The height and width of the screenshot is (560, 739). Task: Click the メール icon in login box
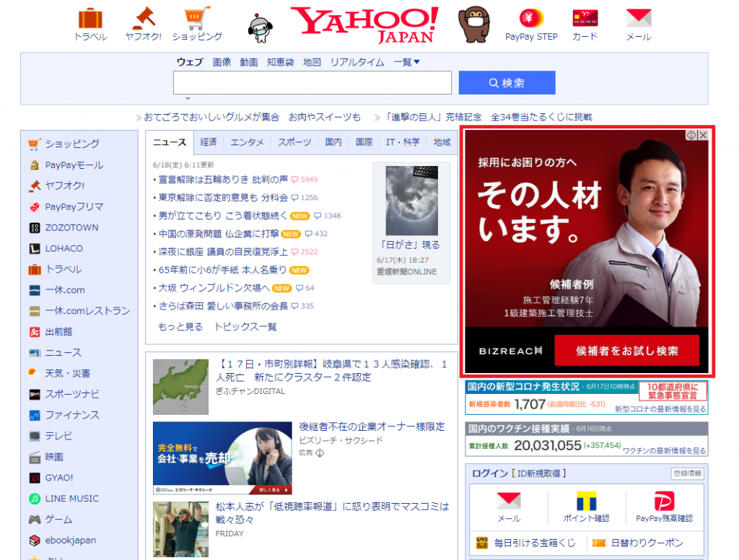point(509,501)
